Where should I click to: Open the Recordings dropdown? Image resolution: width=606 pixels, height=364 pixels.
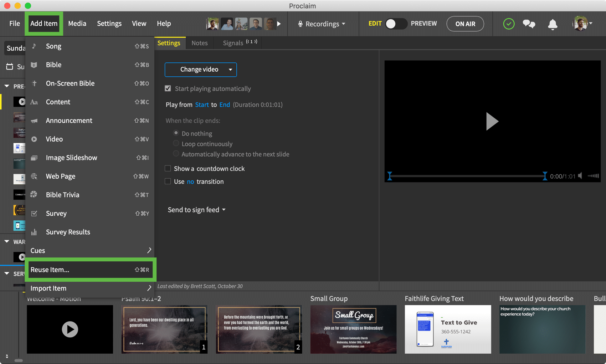coord(322,24)
